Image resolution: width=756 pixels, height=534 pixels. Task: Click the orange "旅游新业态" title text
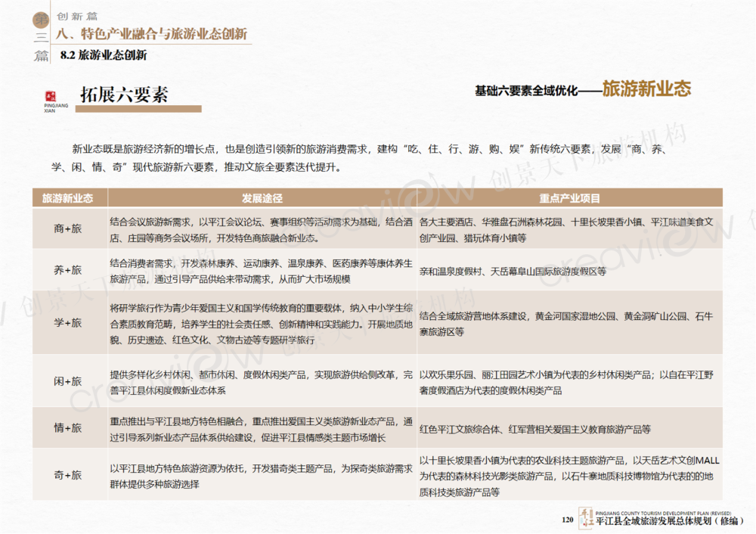coord(646,88)
